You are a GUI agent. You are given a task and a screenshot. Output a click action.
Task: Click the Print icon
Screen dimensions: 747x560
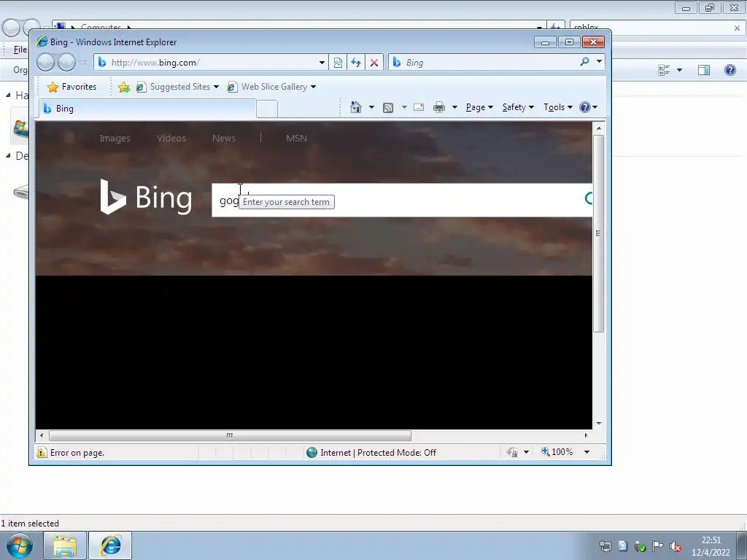(x=438, y=108)
